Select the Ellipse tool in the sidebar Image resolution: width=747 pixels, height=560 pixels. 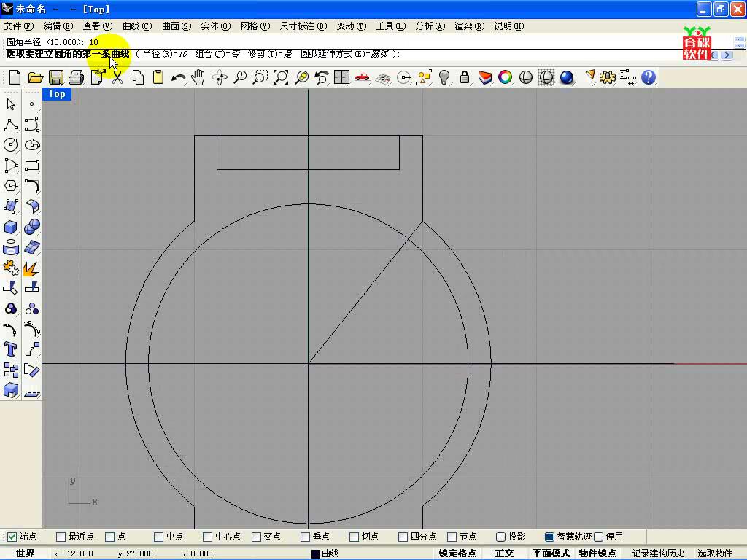(32, 145)
